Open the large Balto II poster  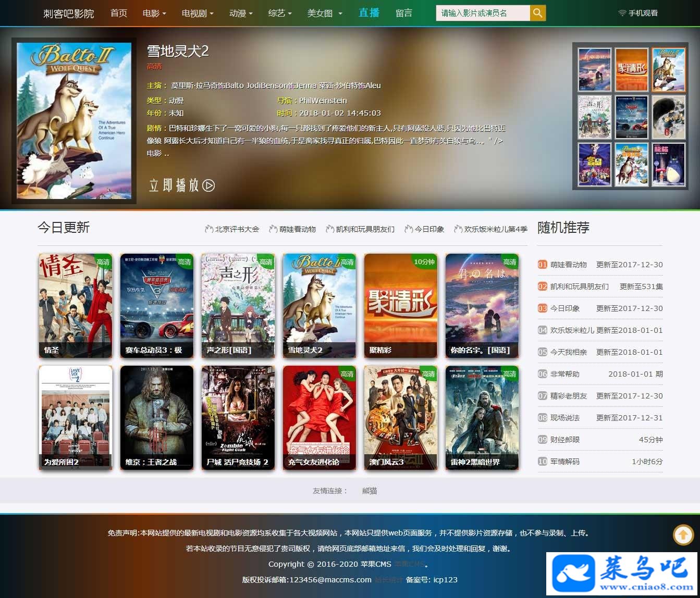coord(74,121)
